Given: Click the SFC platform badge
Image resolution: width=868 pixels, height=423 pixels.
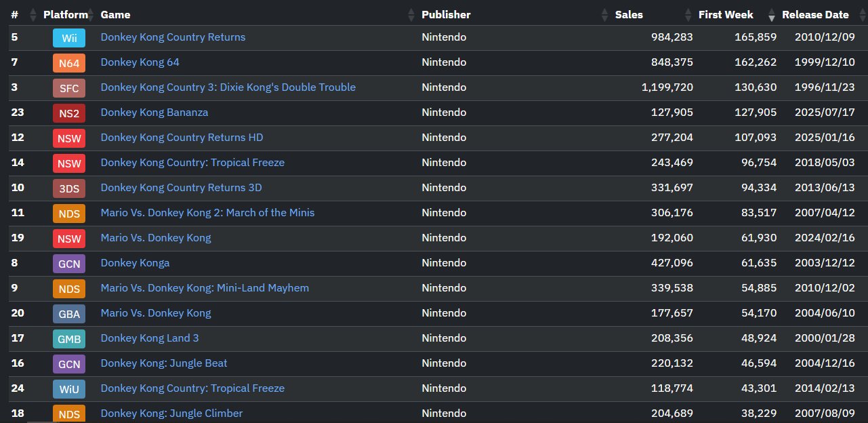Looking at the screenshot, I should 69,88.
